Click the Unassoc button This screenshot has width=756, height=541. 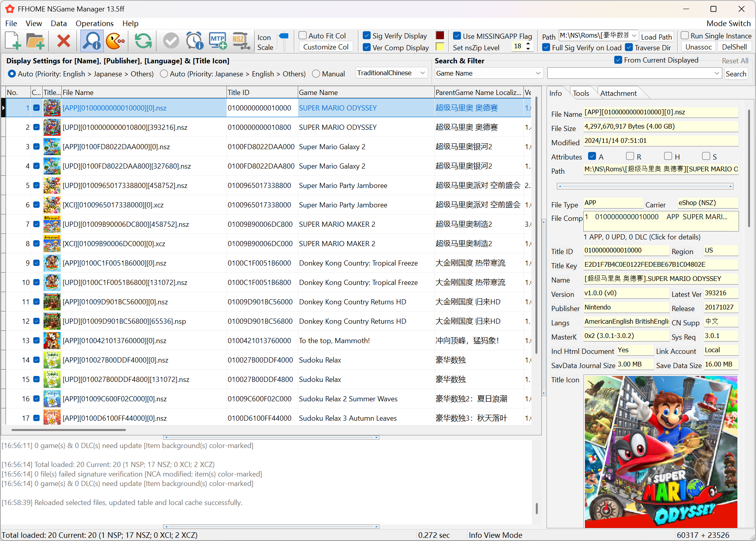tap(699, 47)
